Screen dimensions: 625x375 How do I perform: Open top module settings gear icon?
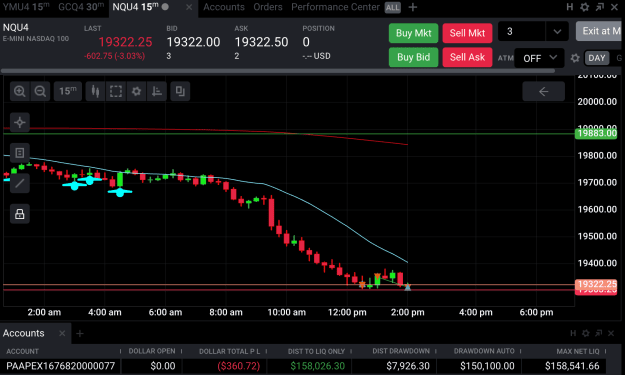584,7
